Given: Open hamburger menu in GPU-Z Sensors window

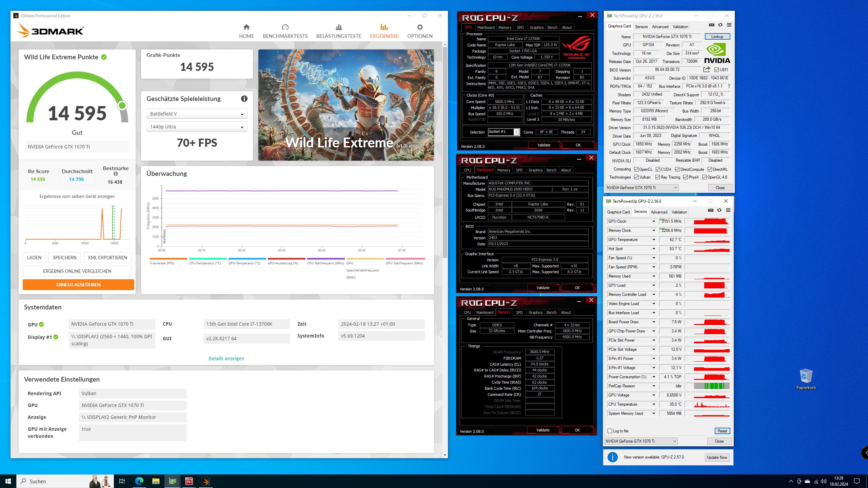Looking at the screenshot, I should pos(728,210).
